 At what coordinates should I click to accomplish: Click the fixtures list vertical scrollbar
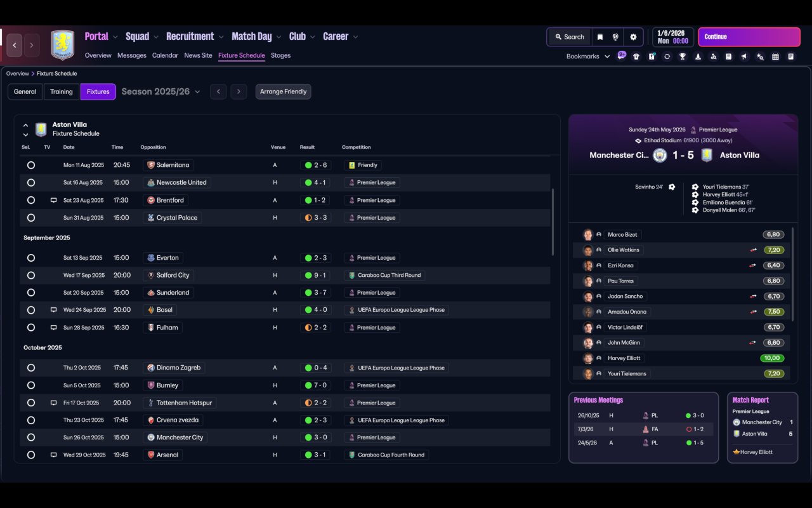(553, 222)
